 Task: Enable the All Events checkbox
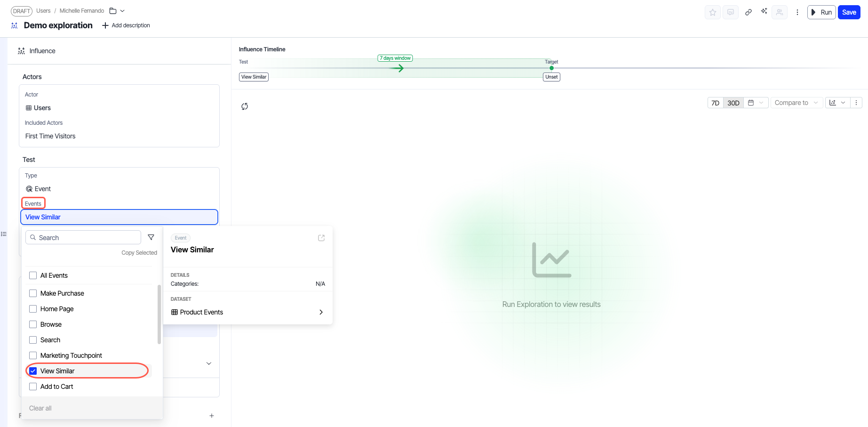pyautogui.click(x=33, y=275)
